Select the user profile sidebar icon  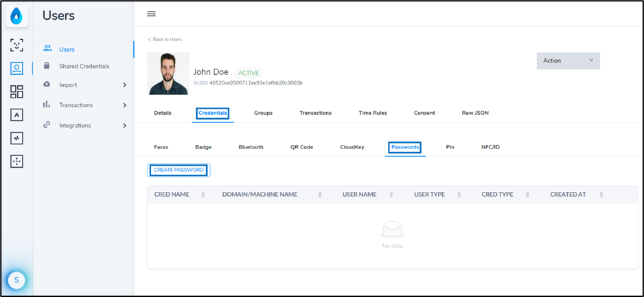pyautogui.click(x=17, y=68)
